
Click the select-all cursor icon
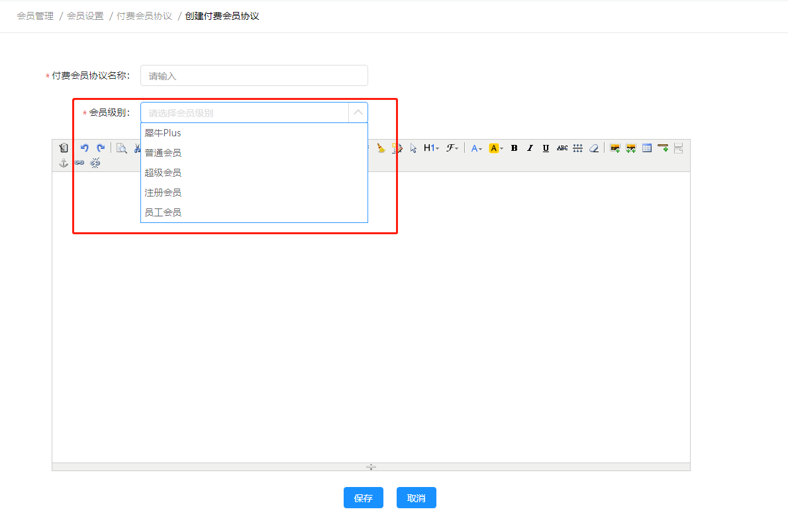pos(413,148)
